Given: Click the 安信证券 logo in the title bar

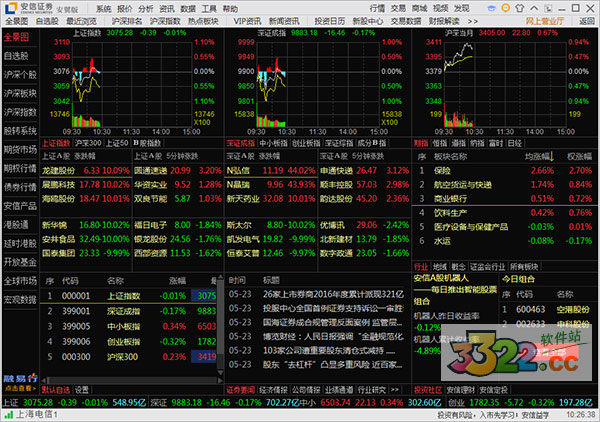Looking at the screenshot, I should 29,8.
